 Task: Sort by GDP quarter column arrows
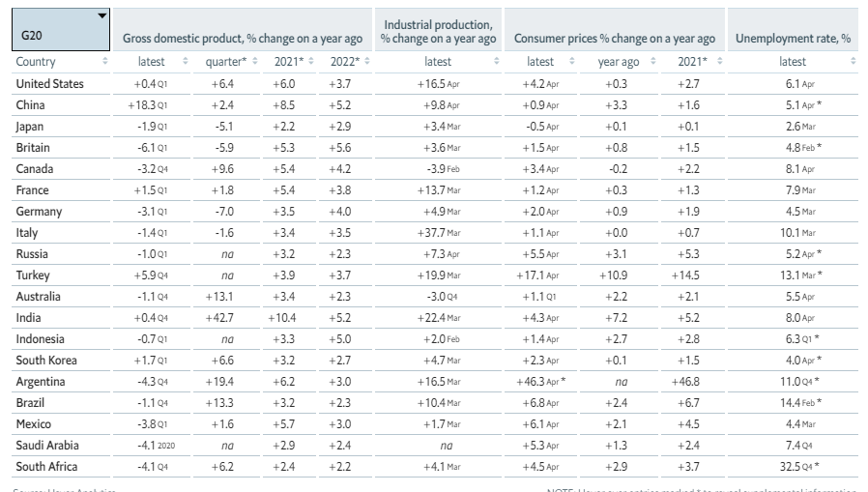click(254, 62)
